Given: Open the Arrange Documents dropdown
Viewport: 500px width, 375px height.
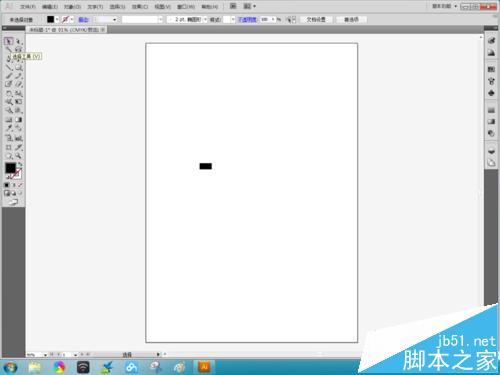Looking at the screenshot, I should [250, 6].
